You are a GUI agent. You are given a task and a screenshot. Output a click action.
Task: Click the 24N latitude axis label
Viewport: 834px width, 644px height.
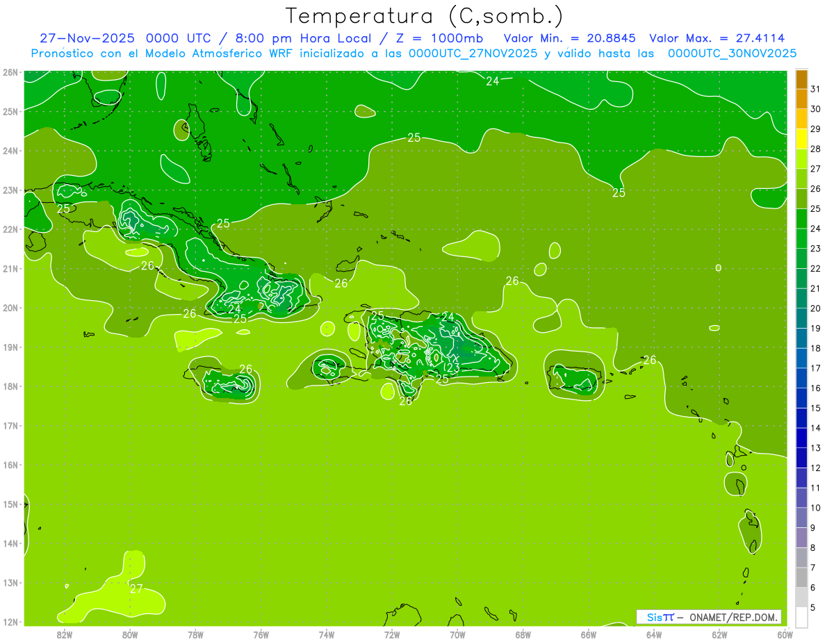[10, 151]
